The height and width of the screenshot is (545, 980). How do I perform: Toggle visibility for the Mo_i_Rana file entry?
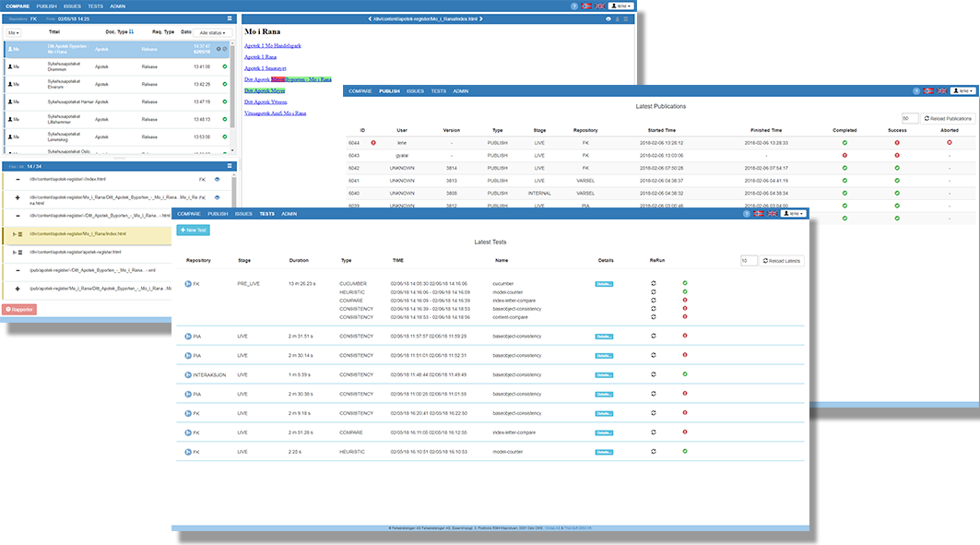[217, 198]
